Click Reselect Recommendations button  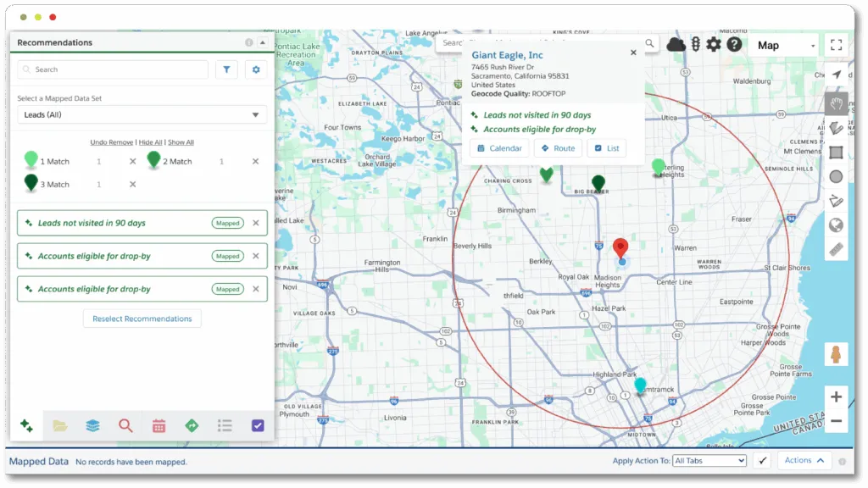(x=142, y=319)
